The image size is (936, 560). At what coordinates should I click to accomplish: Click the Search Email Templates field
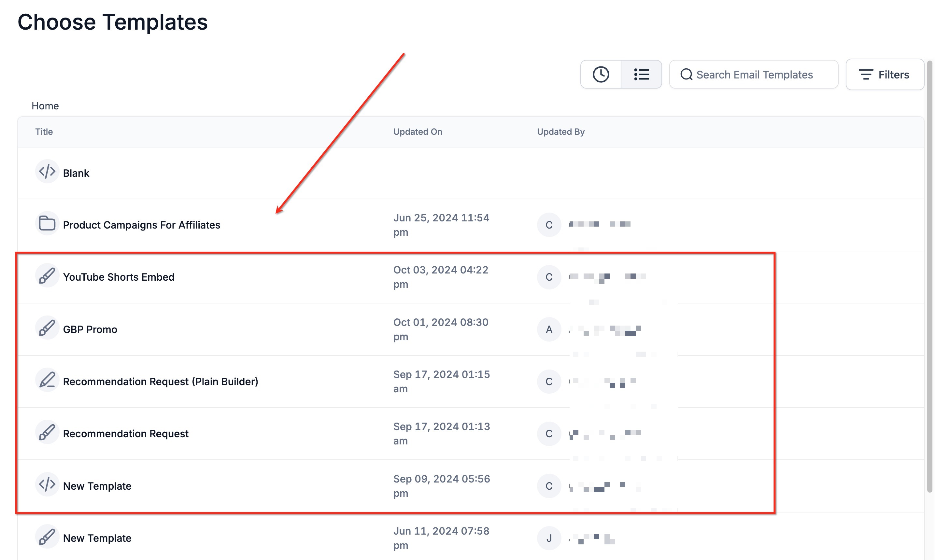click(754, 74)
